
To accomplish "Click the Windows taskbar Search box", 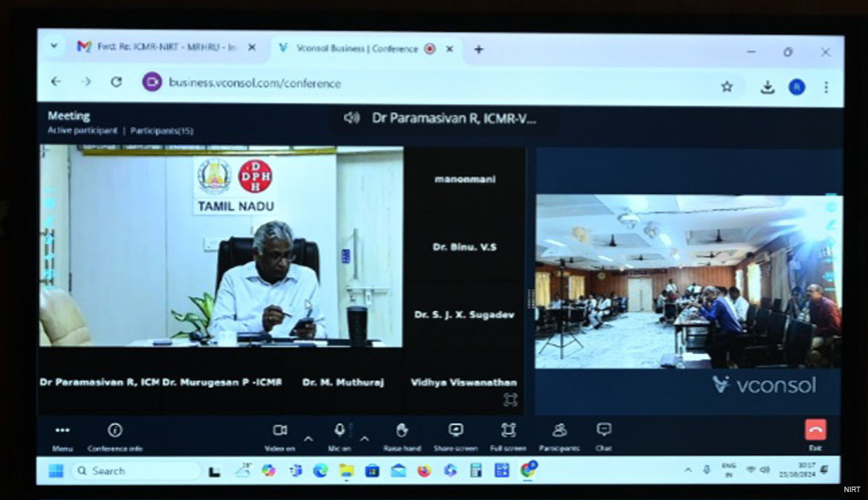I will tap(134, 471).
